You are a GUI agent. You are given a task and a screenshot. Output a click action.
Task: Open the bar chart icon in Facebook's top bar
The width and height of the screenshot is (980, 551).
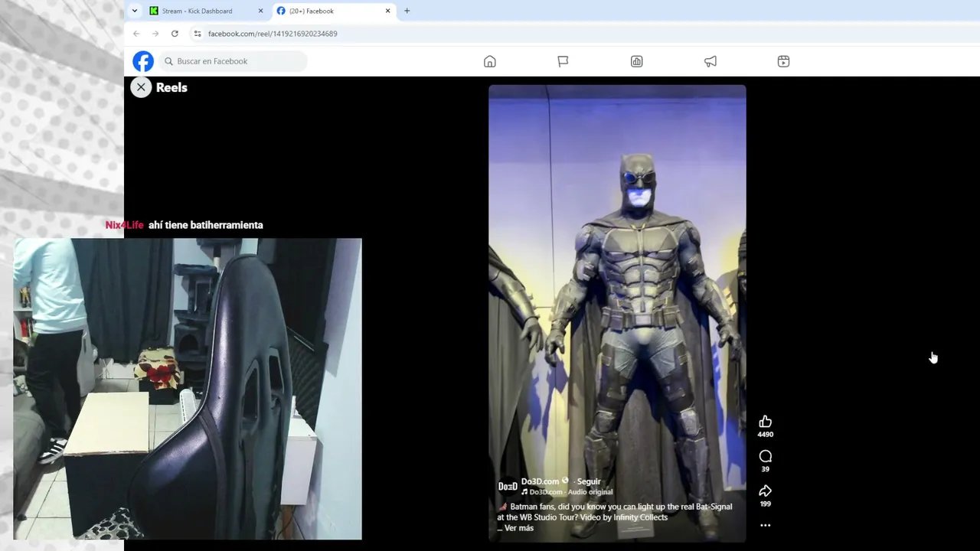coord(636,61)
